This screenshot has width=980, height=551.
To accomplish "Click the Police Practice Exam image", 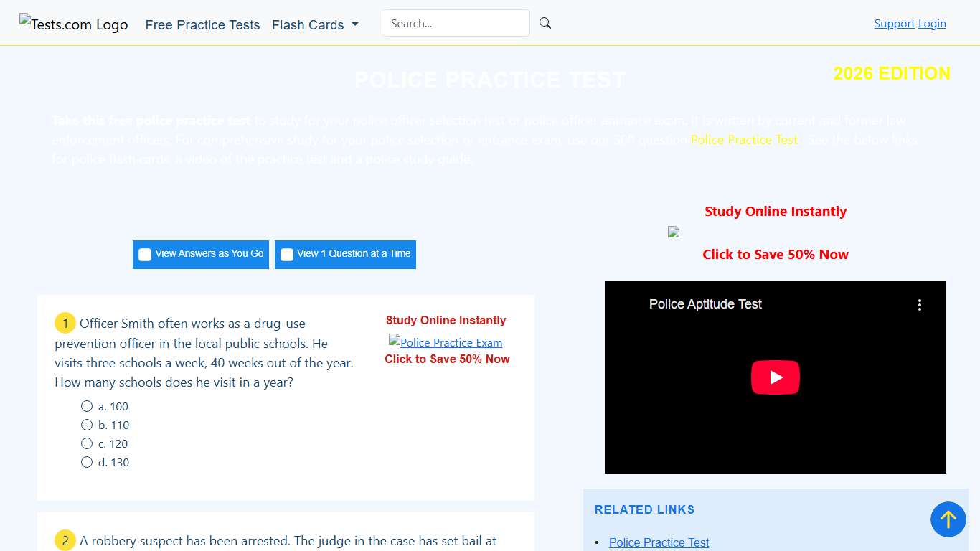I will pyautogui.click(x=446, y=342).
